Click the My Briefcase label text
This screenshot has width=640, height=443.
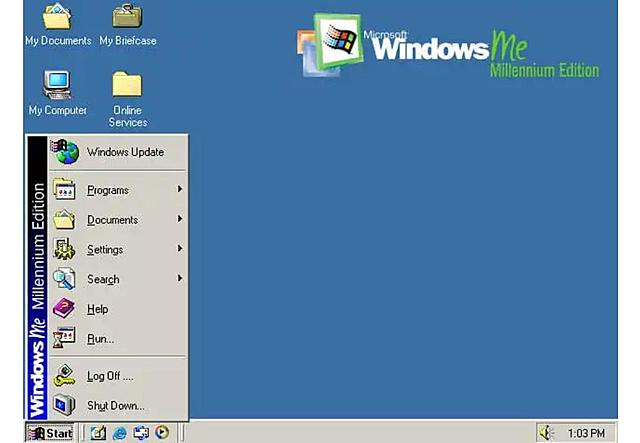click(x=128, y=41)
